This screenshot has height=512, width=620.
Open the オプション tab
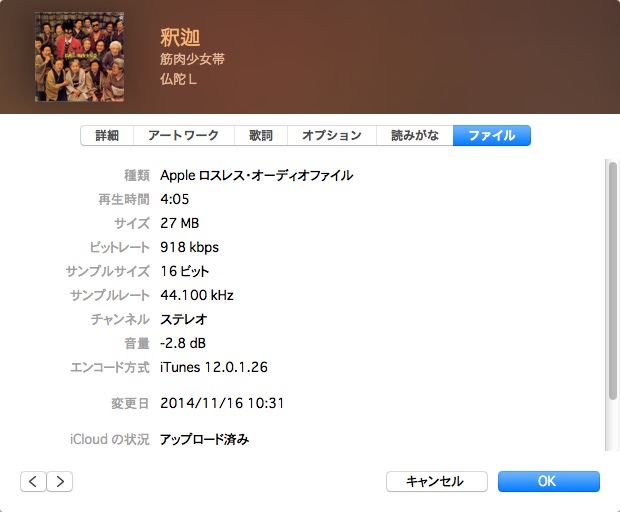(x=331, y=136)
